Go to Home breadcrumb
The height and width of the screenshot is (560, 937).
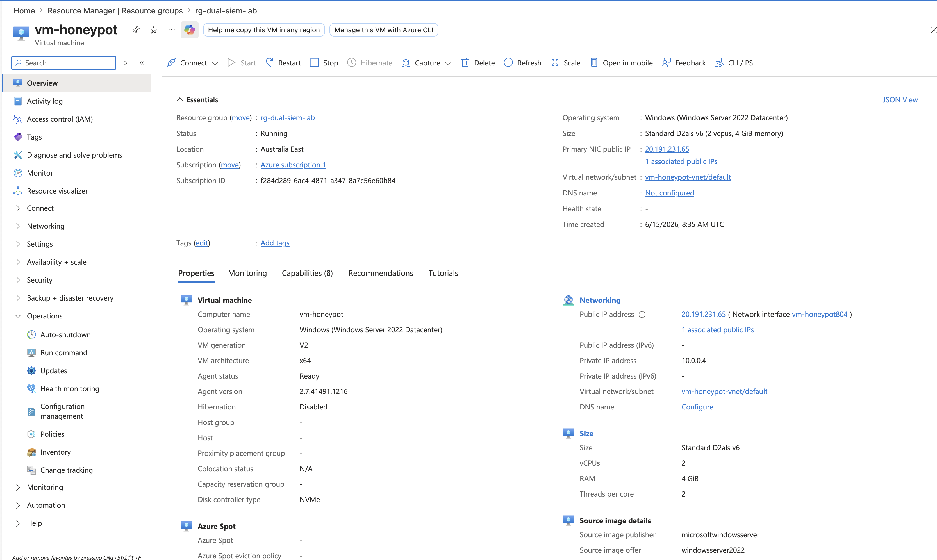point(24,11)
